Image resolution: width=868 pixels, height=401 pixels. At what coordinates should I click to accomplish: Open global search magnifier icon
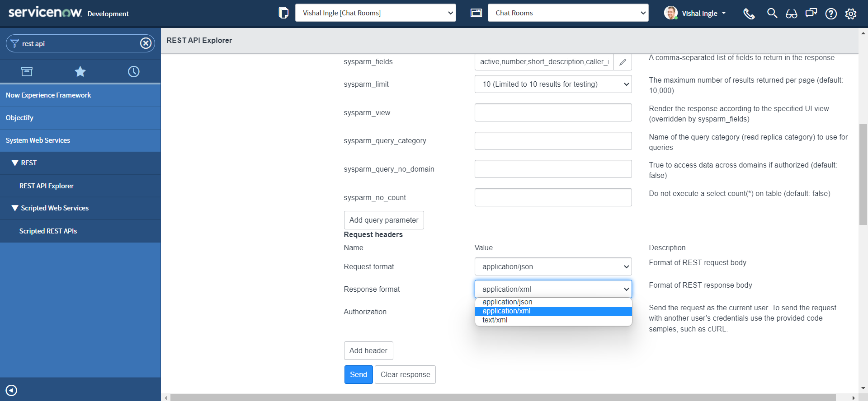click(x=772, y=14)
